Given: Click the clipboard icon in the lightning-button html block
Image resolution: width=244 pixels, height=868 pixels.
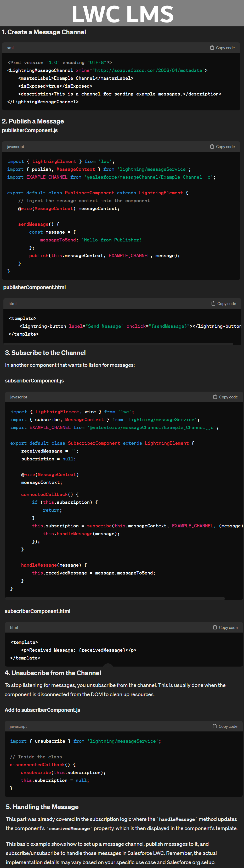Looking at the screenshot, I should 213,303.
